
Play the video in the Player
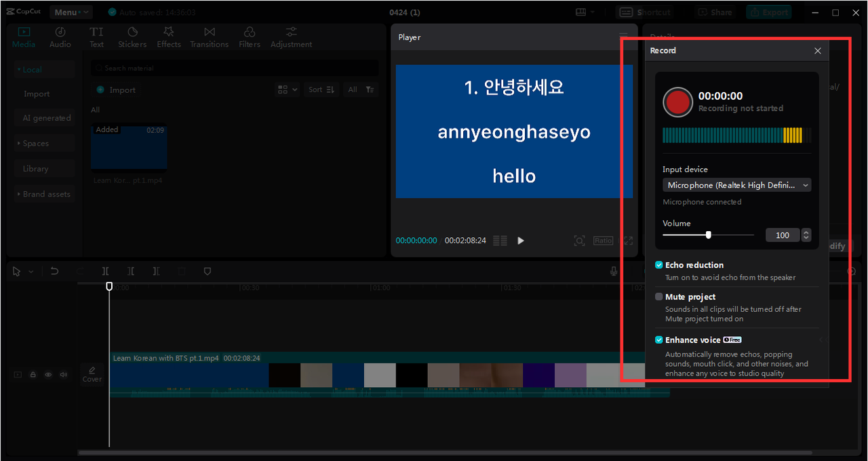point(521,241)
